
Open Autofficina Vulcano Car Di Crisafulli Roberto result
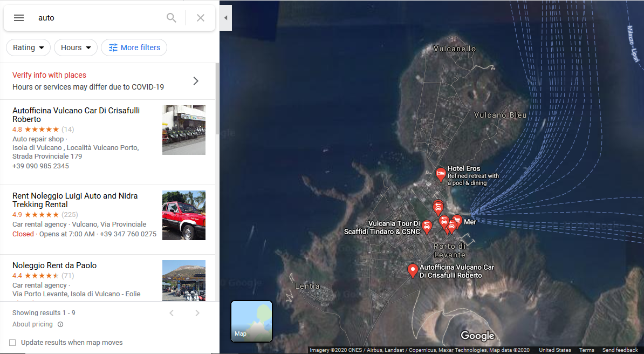[x=76, y=115]
